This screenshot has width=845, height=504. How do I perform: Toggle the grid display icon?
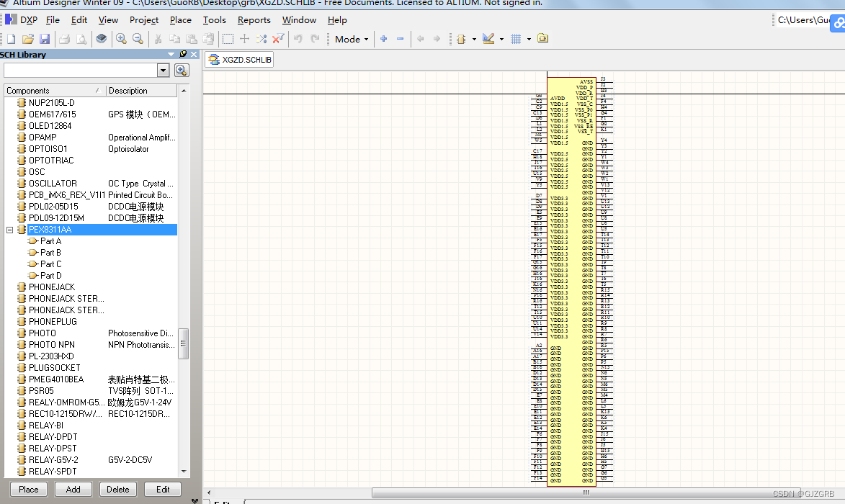[x=517, y=39]
